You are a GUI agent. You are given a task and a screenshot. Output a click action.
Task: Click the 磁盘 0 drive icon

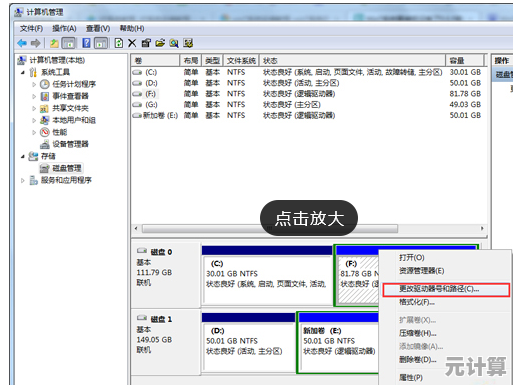point(142,250)
